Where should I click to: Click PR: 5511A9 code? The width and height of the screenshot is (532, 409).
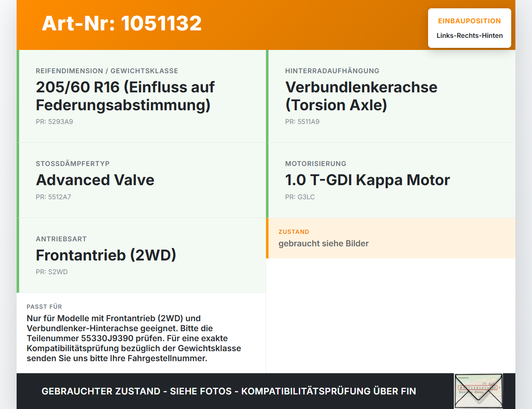coord(302,122)
